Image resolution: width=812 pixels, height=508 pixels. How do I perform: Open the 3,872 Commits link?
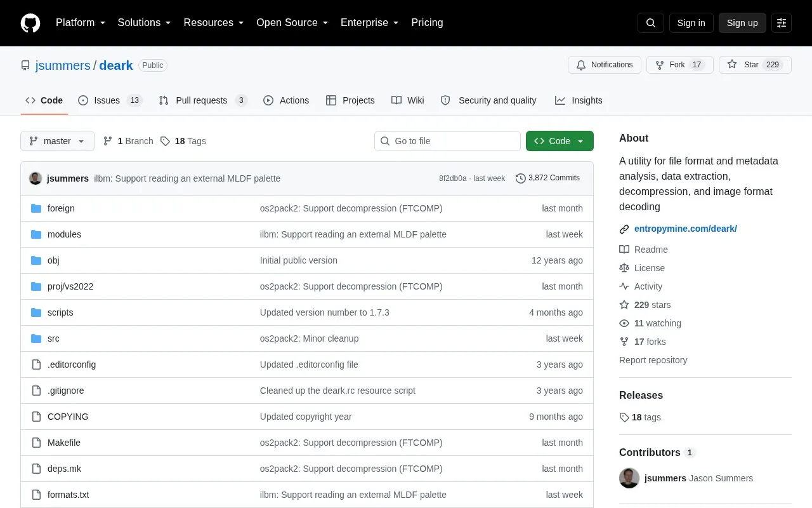[x=547, y=178]
